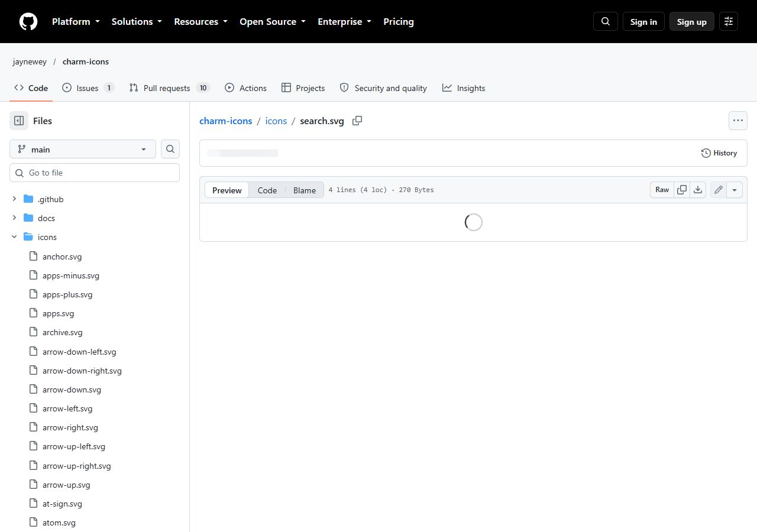Open the Insights tab

pos(464,87)
